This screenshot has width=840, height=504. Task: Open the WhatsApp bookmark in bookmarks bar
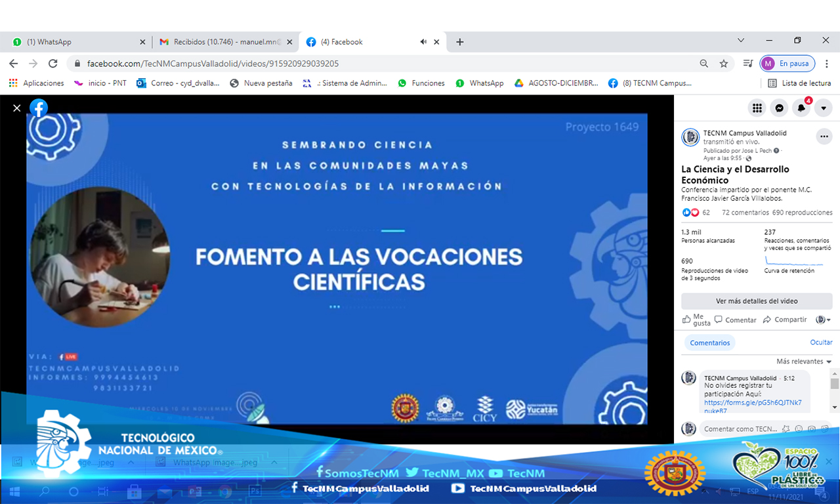(x=479, y=83)
